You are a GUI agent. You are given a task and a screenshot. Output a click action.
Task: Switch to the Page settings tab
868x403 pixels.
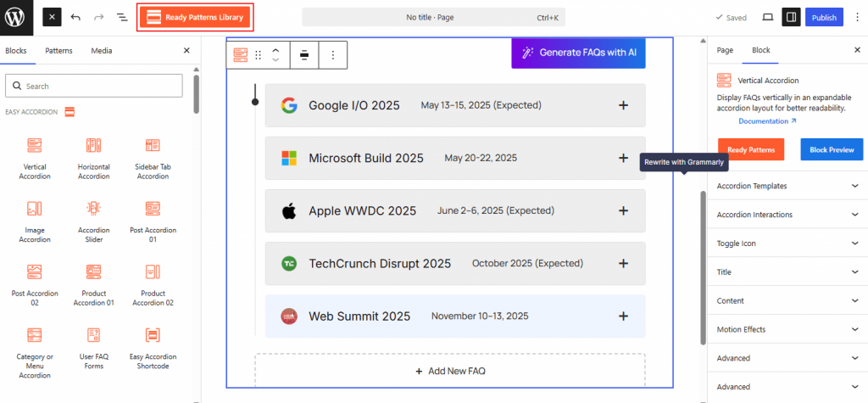click(725, 51)
